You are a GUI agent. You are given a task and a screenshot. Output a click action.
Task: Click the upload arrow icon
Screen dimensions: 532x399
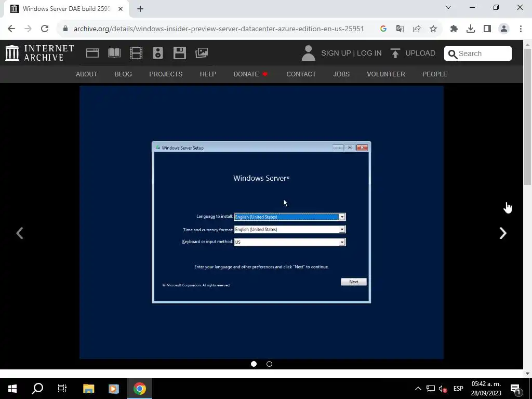(395, 54)
